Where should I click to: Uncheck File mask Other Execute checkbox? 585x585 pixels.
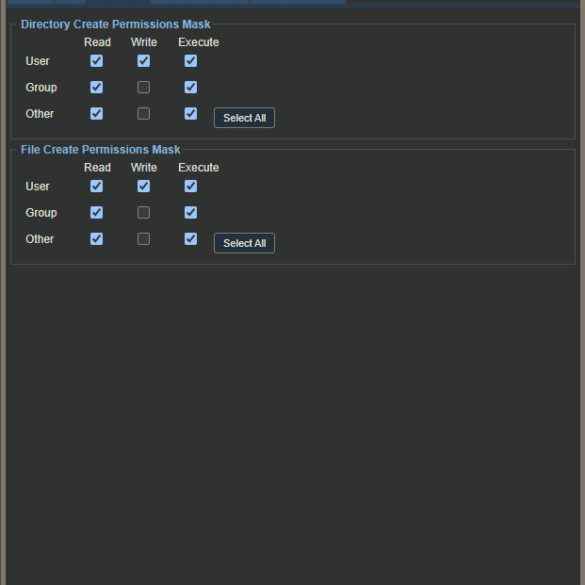coord(191,239)
